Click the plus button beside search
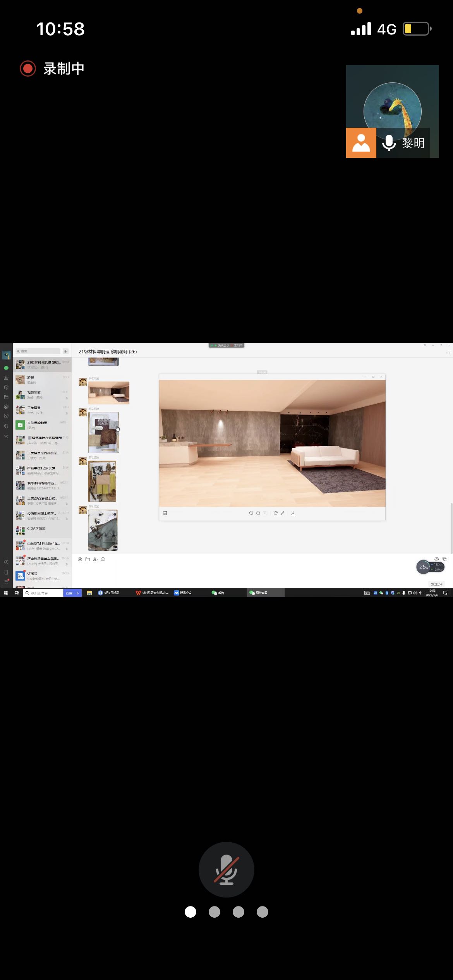This screenshot has height=980, width=453. point(66,351)
